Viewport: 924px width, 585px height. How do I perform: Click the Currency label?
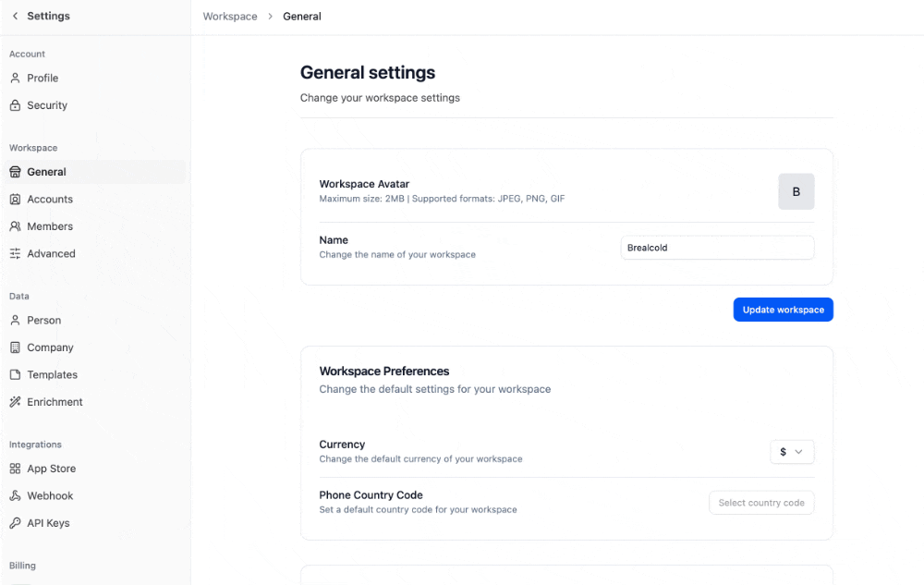pos(343,445)
